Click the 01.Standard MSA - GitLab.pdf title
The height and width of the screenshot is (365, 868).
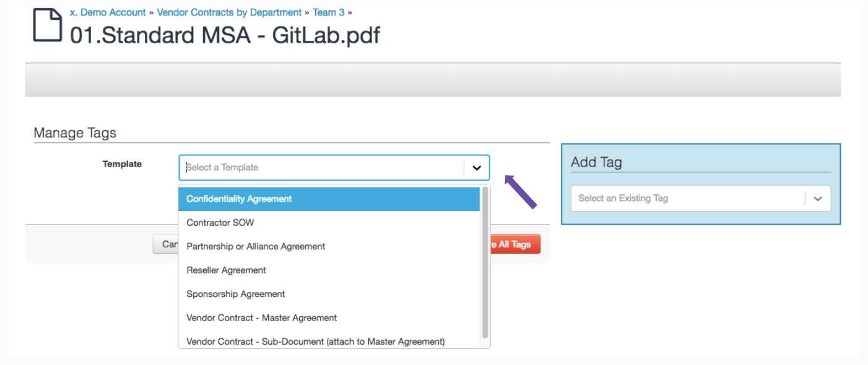(x=225, y=35)
